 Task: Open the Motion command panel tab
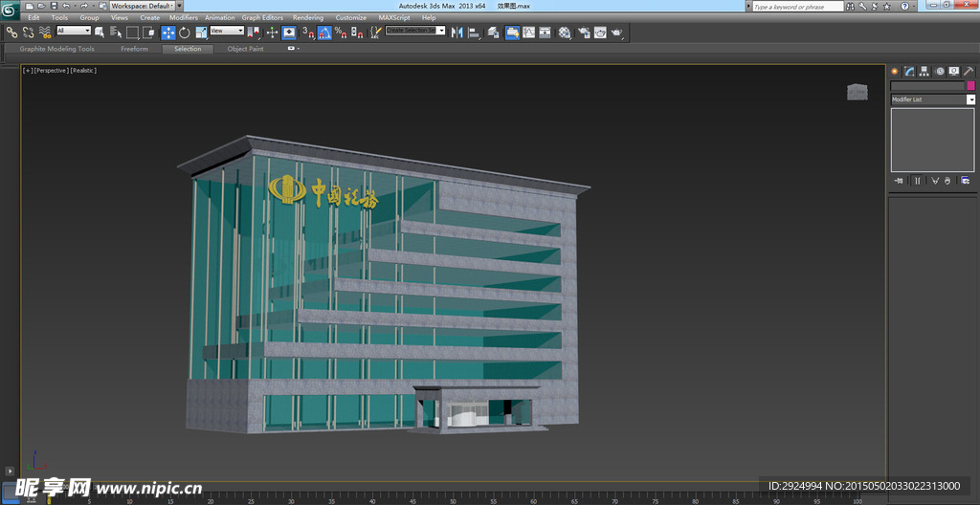[940, 71]
